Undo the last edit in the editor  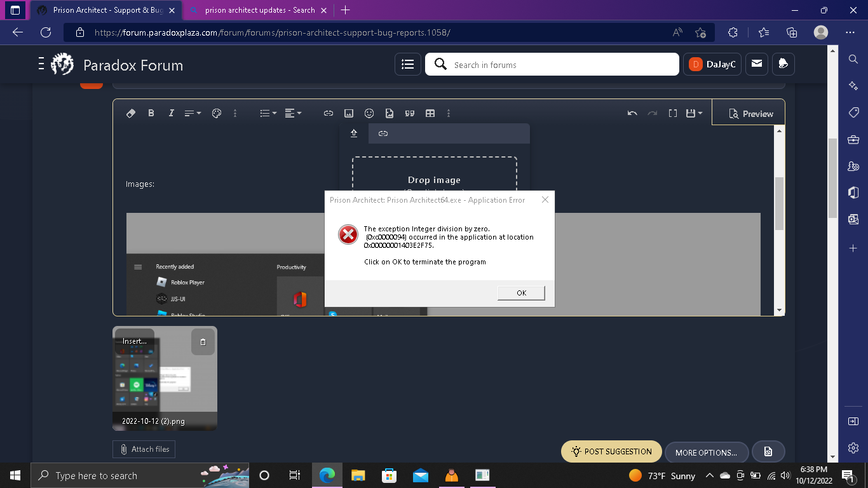click(632, 113)
